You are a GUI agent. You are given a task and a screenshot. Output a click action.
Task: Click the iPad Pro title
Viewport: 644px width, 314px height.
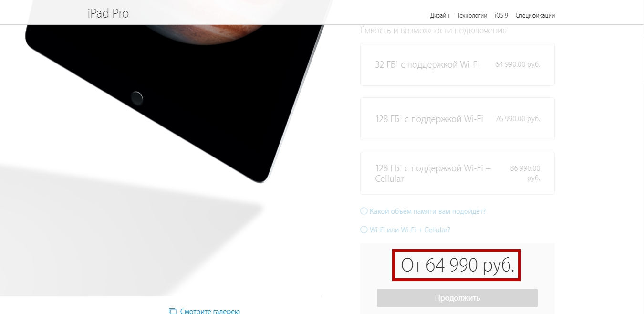click(108, 13)
